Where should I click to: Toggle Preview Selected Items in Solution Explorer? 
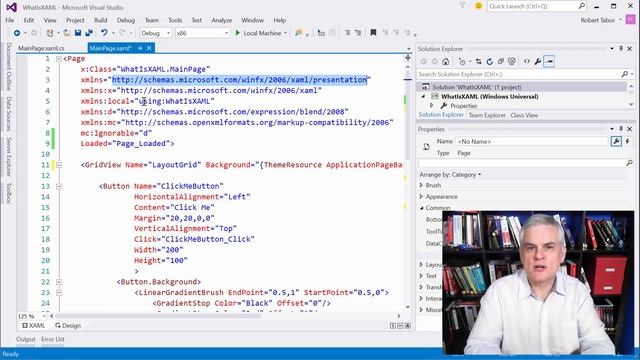[x=549, y=62]
